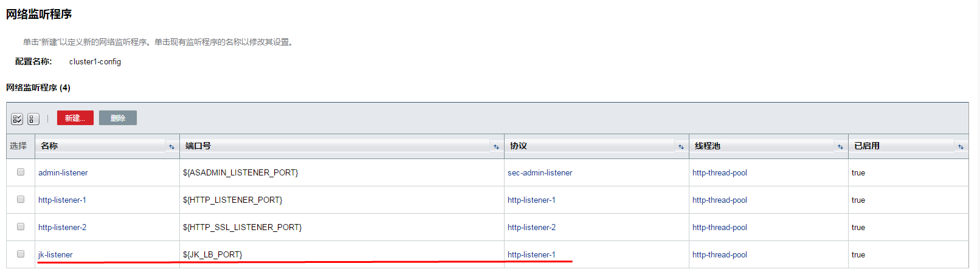Screen dimensions: 980x272
Task: Open the jk-listener name link
Action: tap(55, 255)
